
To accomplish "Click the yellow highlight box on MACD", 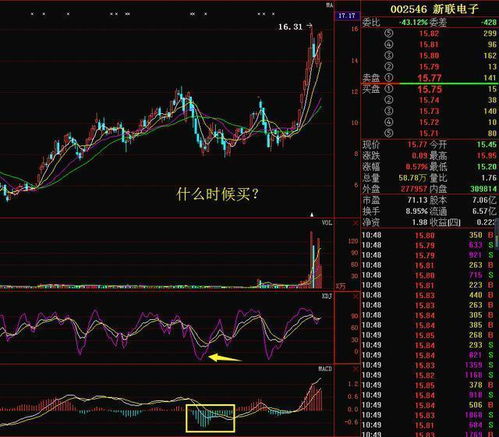I will (x=210, y=418).
